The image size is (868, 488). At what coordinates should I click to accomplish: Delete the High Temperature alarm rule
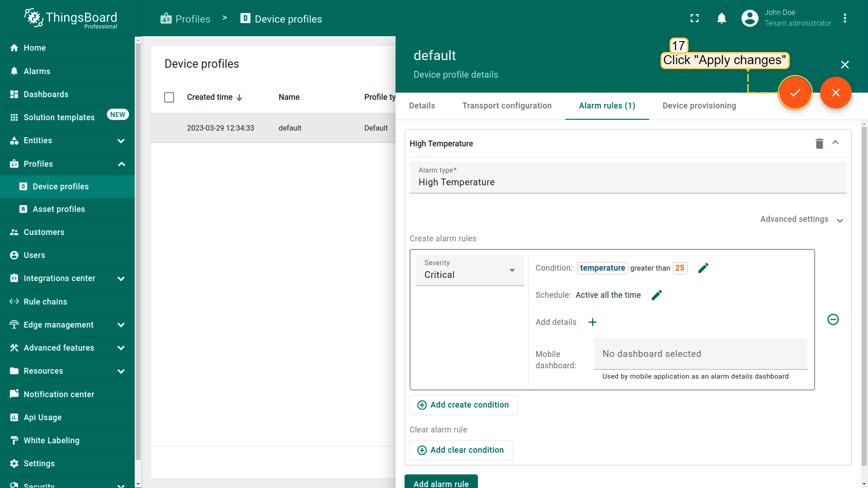819,144
